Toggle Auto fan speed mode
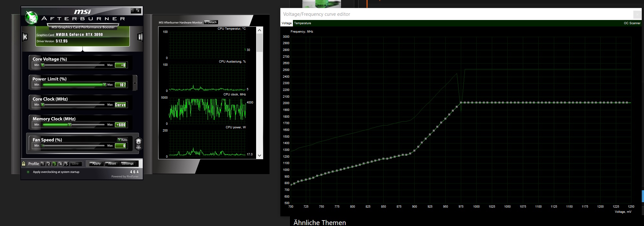This screenshot has height=226, width=644. pyautogui.click(x=123, y=140)
